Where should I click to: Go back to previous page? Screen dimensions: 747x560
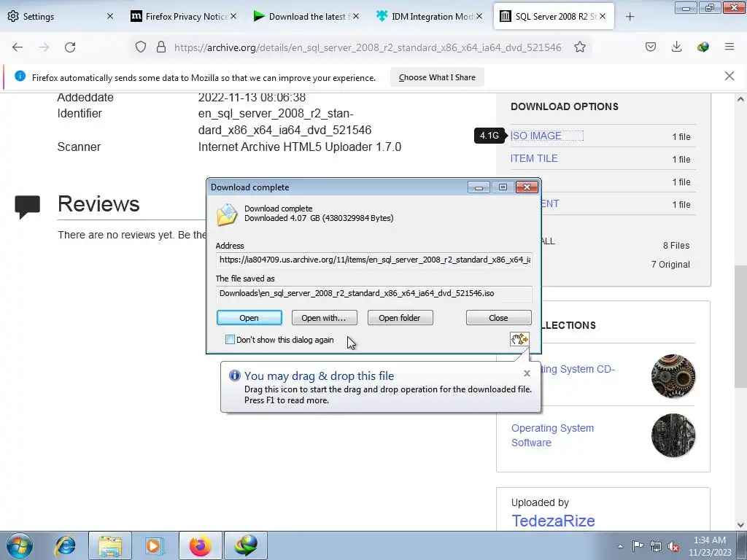18,47
